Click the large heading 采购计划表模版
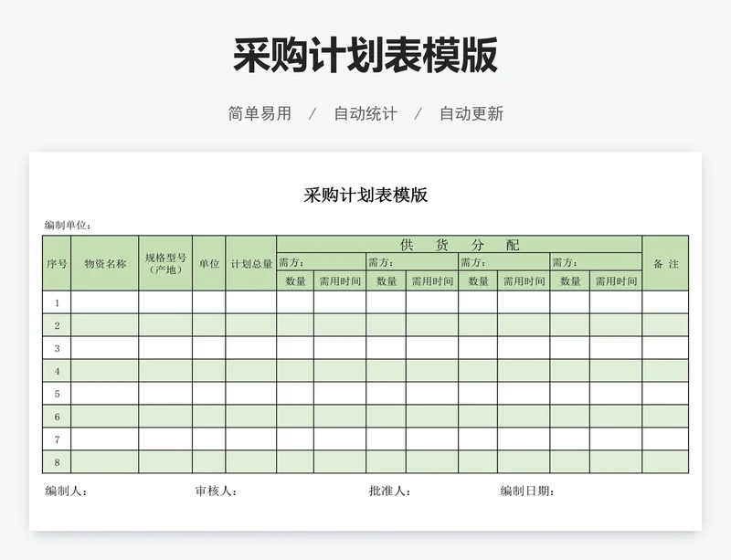Screen dimensions: 731x560 (x=365, y=55)
